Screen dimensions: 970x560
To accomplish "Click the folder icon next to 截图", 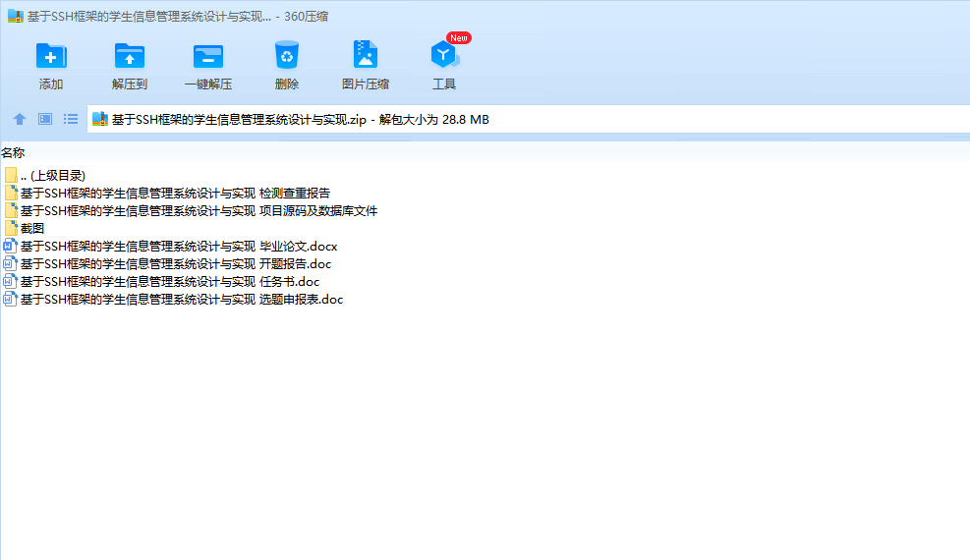I will [11, 228].
